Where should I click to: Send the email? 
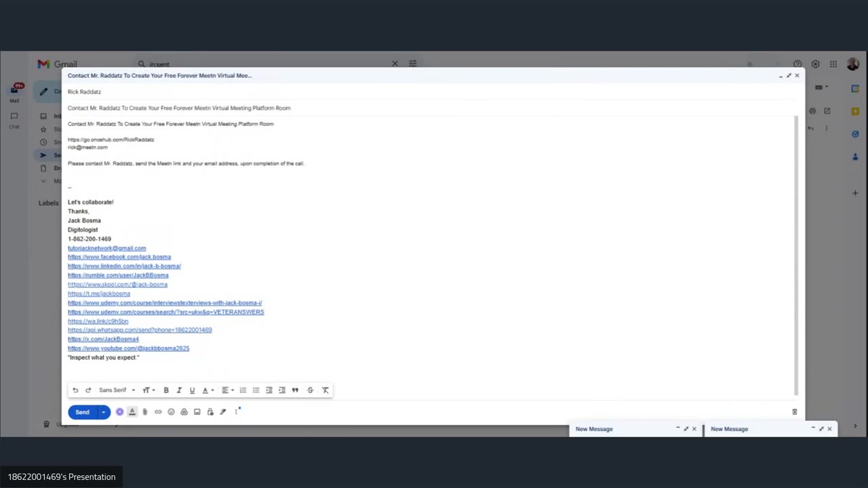(x=82, y=412)
